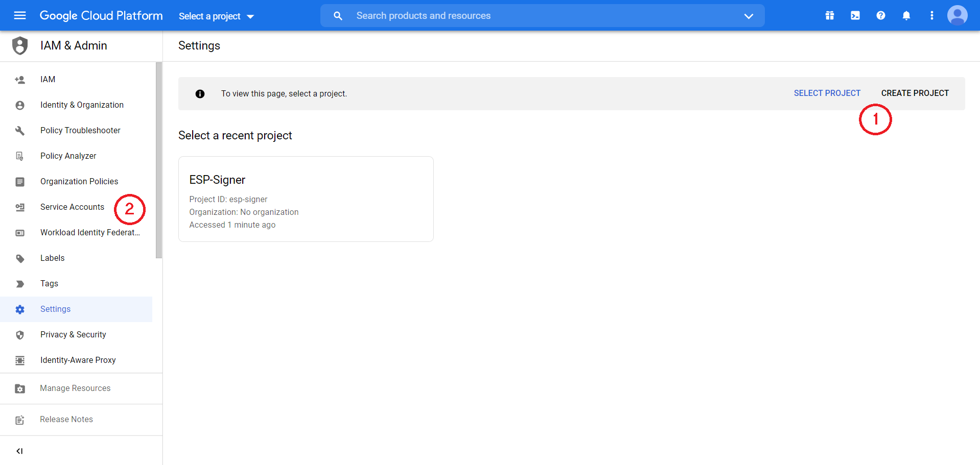Click the IAM add-person icon

pos(20,80)
